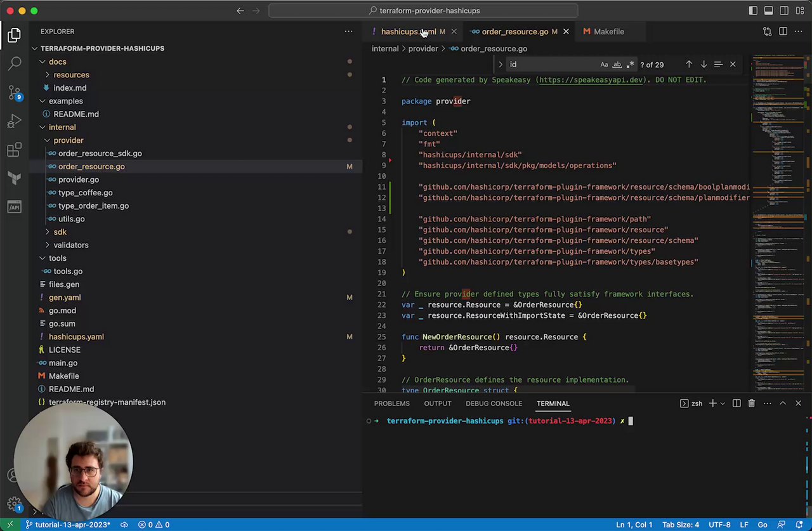Open the Source Control view
The width and height of the screenshot is (812, 531).
coord(15,93)
